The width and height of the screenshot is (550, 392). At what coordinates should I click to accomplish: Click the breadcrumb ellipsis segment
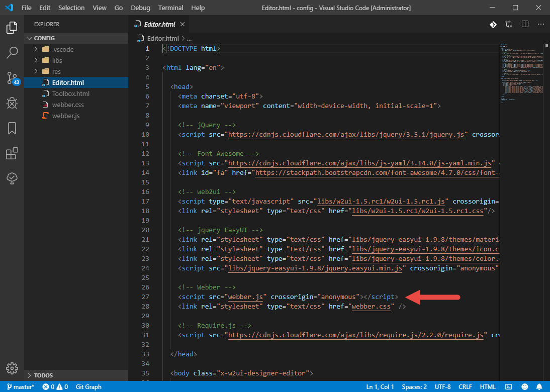click(190, 39)
